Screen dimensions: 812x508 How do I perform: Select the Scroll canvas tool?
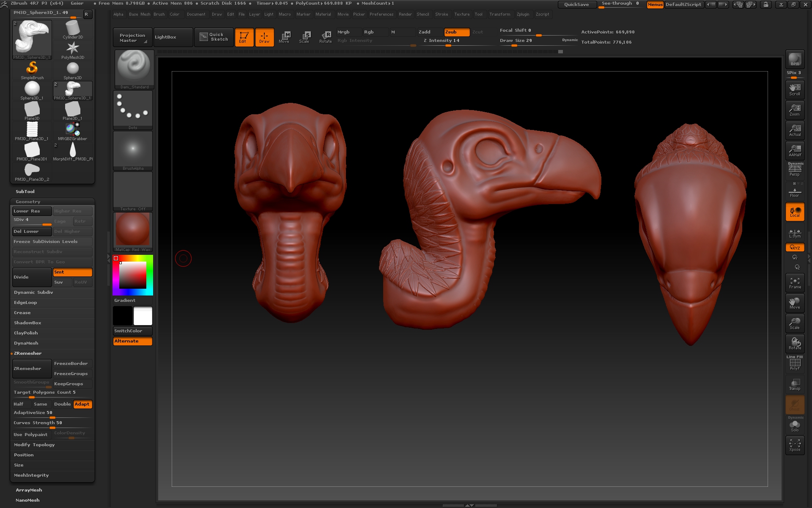click(795, 89)
